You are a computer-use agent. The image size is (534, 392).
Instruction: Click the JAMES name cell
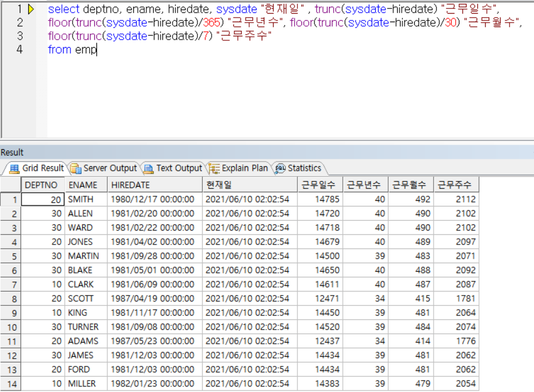pyautogui.click(x=86, y=355)
